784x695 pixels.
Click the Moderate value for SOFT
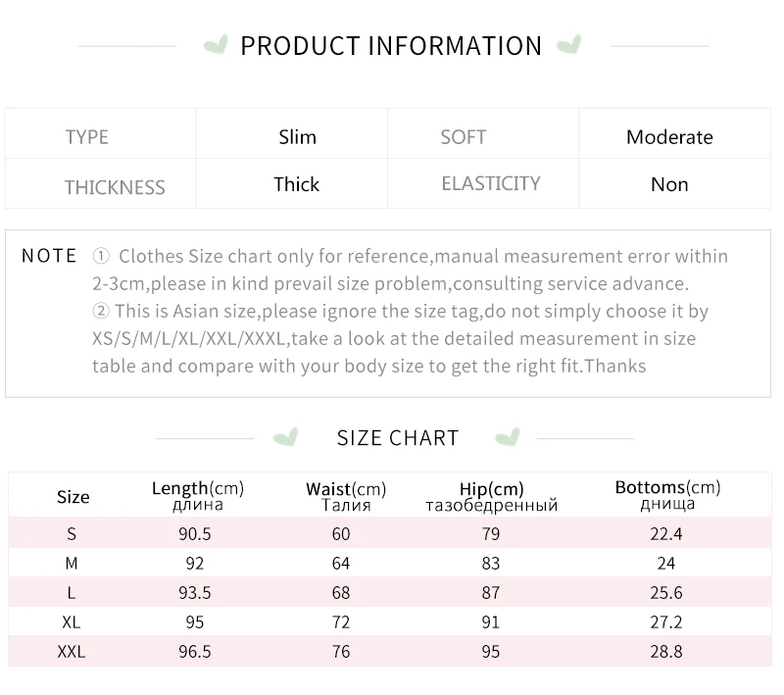coord(669,137)
